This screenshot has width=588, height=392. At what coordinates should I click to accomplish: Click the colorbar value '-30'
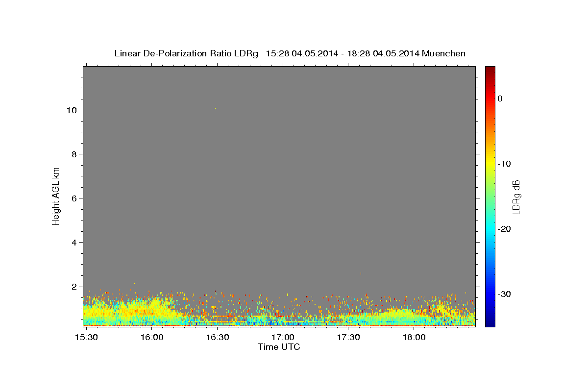(x=504, y=294)
